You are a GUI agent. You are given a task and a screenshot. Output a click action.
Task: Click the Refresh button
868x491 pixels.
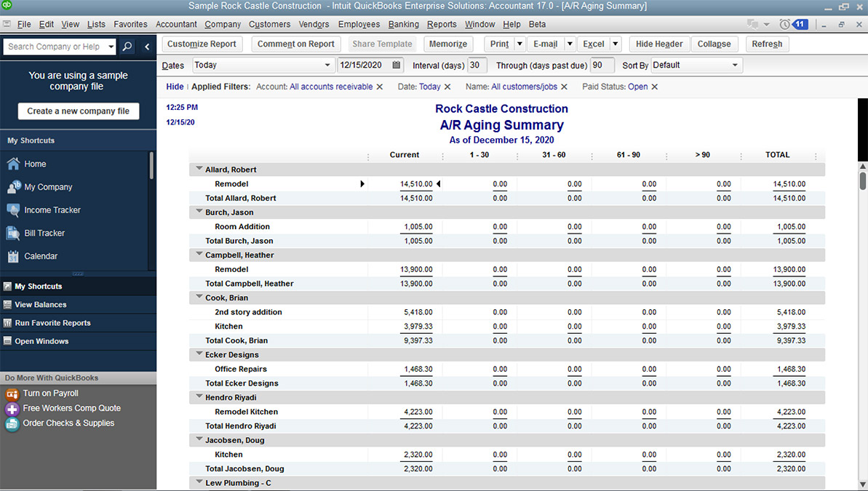tap(768, 44)
